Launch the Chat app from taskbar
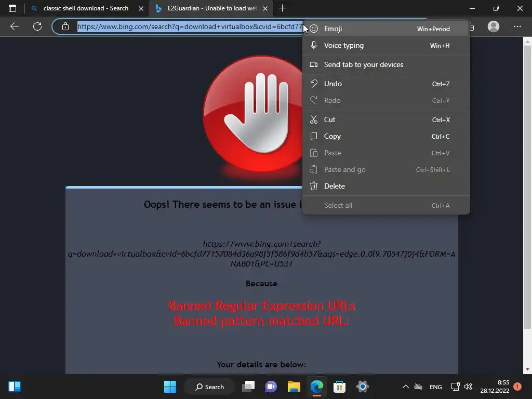The image size is (532, 399). pos(271,387)
